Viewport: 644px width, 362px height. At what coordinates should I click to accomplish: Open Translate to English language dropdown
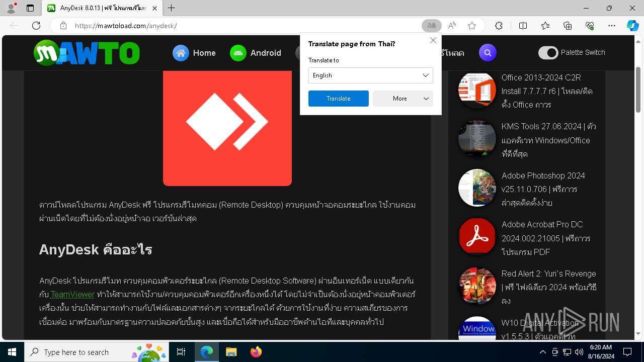tap(370, 75)
